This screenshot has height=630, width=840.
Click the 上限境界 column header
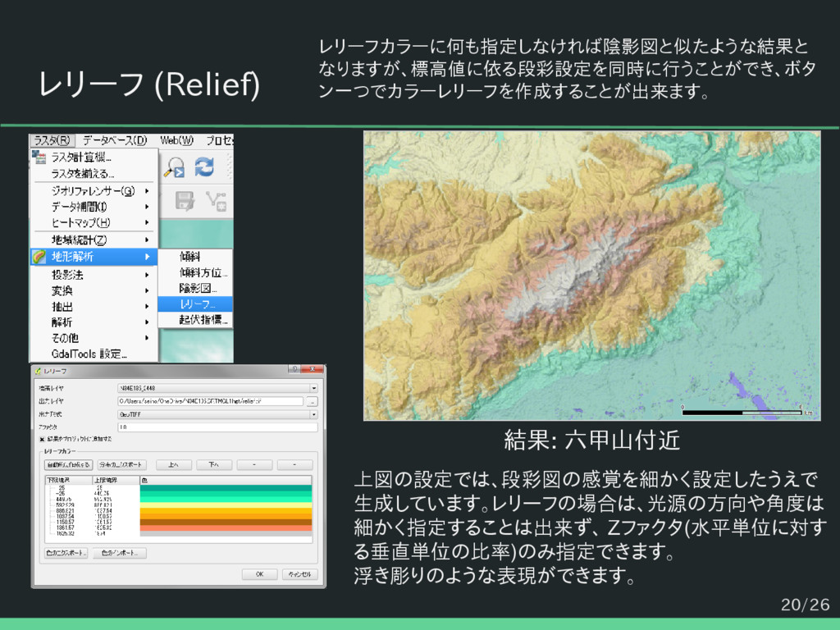(116, 480)
